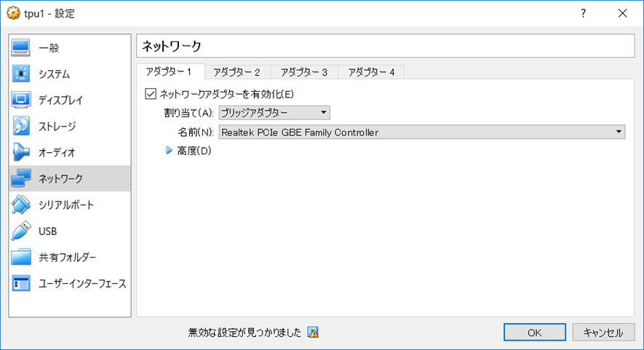
Task: Switch to the アダプター 2 tab
Action: (237, 72)
